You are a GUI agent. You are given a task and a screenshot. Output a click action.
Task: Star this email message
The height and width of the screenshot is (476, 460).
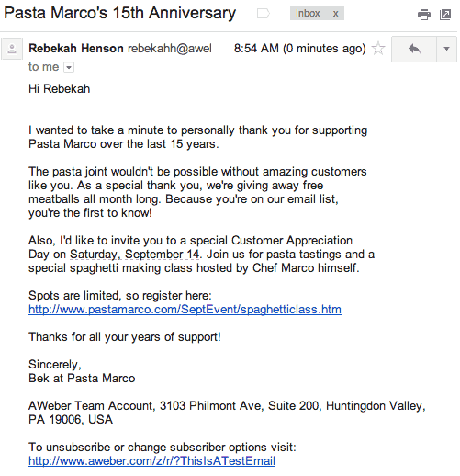coord(378,49)
